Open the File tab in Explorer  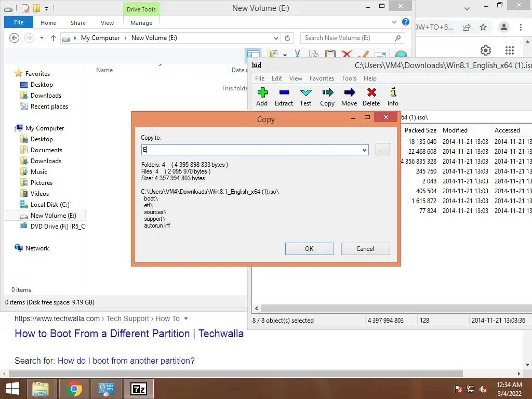(x=19, y=22)
